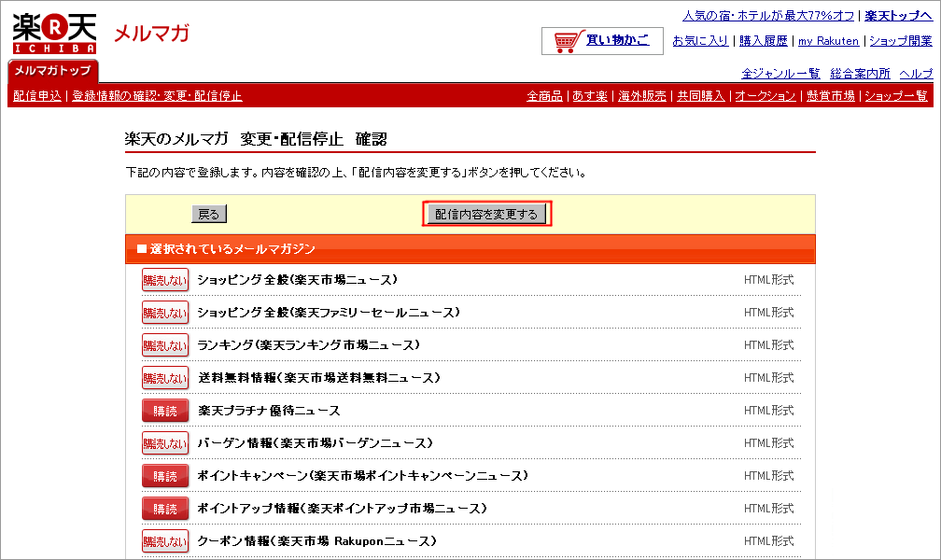
Task: Toggle 購読 badge for ポイントキャンペーン
Action: (165, 477)
